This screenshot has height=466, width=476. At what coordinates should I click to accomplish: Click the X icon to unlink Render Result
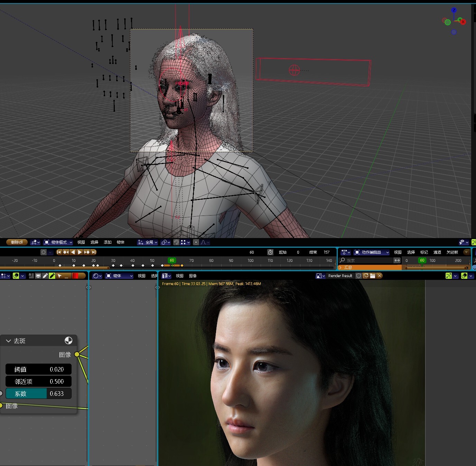click(x=379, y=276)
